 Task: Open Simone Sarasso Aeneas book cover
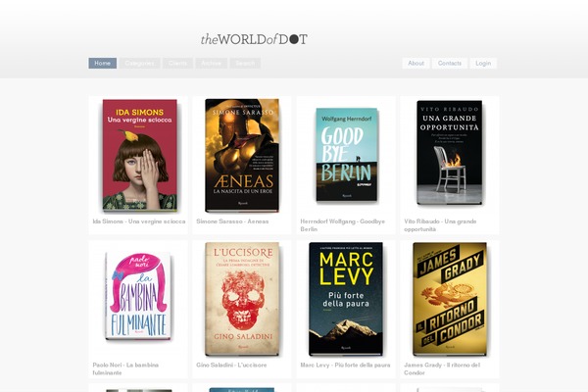(242, 155)
